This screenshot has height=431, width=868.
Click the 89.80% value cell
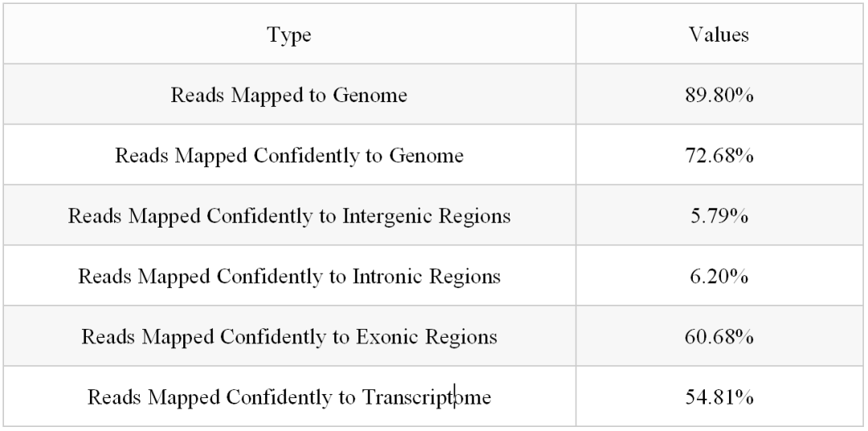(719, 95)
